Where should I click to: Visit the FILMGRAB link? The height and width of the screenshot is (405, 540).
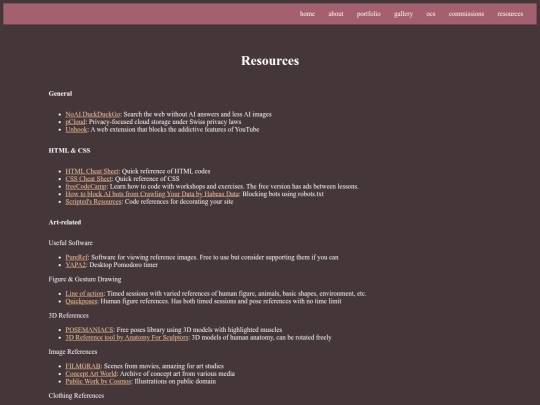tap(83, 366)
